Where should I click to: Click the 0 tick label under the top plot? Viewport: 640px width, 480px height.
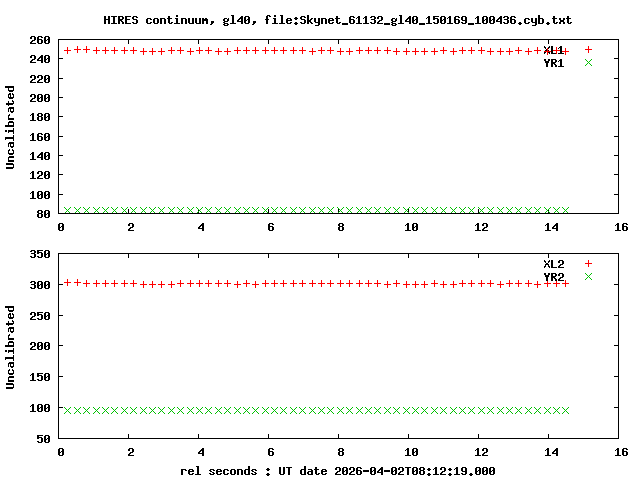coord(62,227)
